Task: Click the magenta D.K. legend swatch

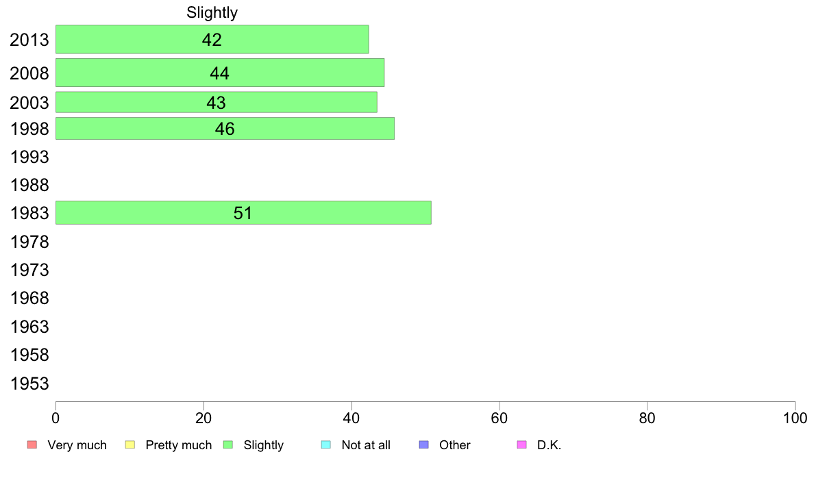Action: click(x=521, y=445)
